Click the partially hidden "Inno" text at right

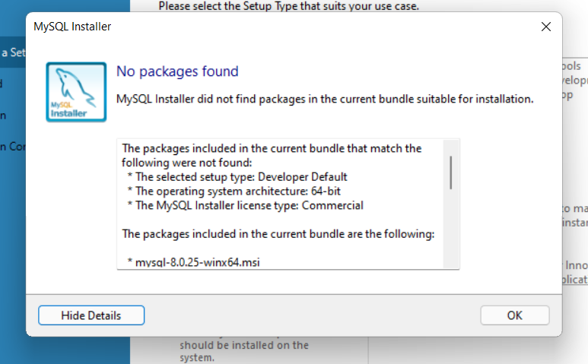576,265
